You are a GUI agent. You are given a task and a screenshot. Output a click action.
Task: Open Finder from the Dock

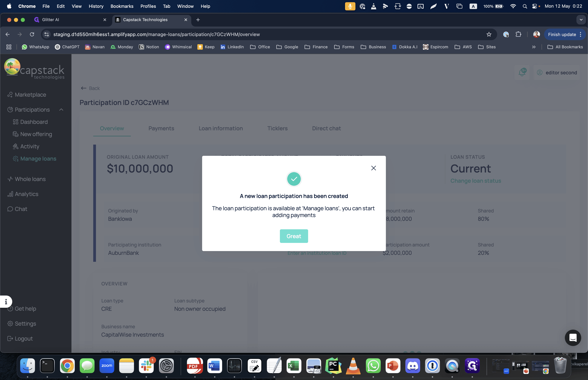(x=27, y=366)
